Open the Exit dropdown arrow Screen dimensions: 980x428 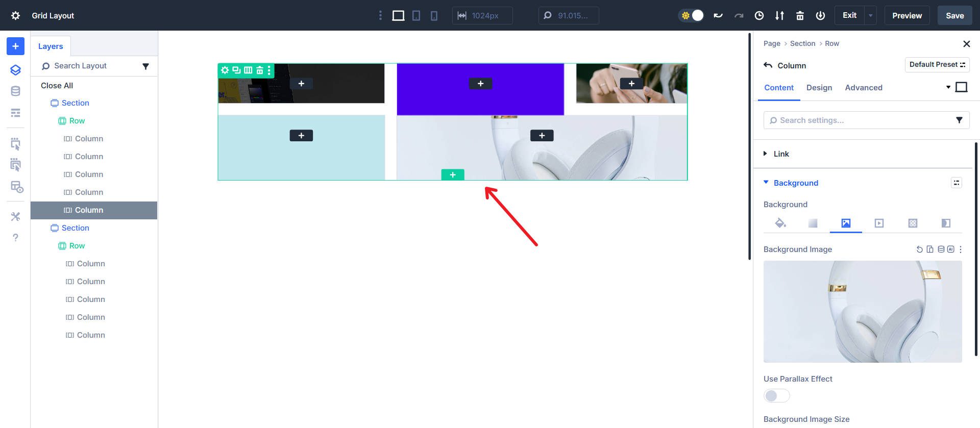(x=871, y=16)
